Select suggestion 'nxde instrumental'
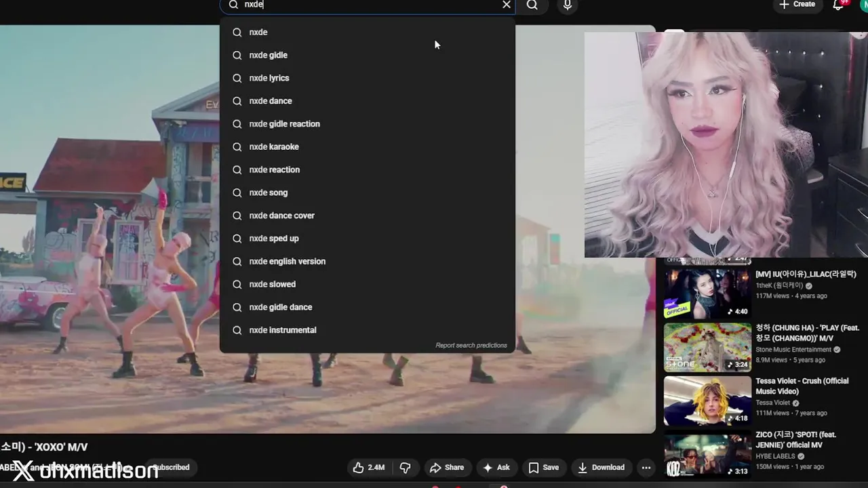This screenshot has height=488, width=868. point(367,330)
